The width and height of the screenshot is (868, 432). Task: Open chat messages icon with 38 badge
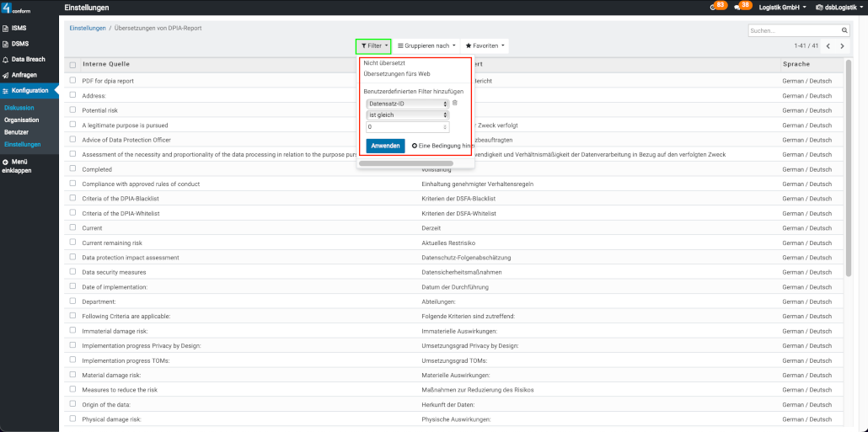point(737,8)
